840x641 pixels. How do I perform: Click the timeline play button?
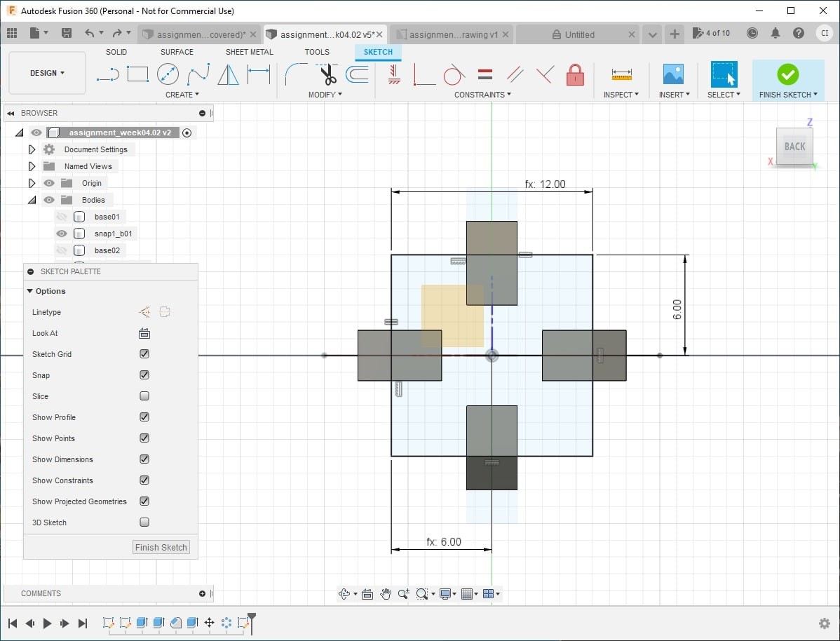coord(47,623)
